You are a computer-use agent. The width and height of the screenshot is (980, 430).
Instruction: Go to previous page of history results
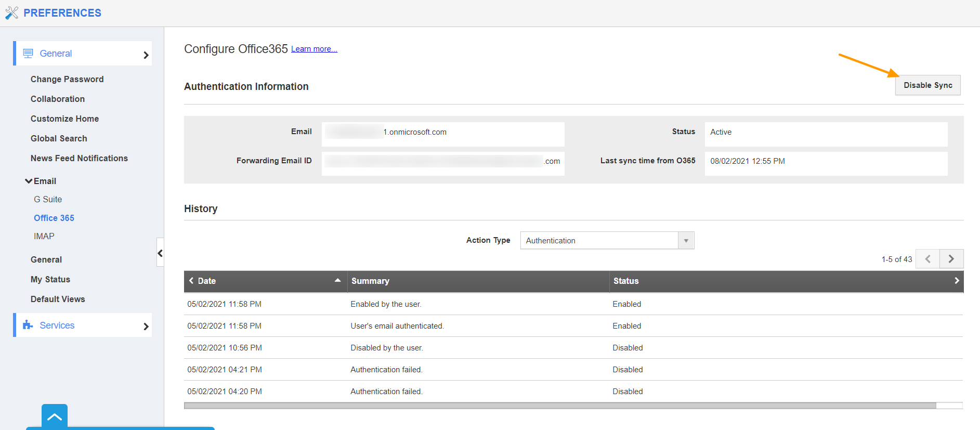tap(927, 259)
